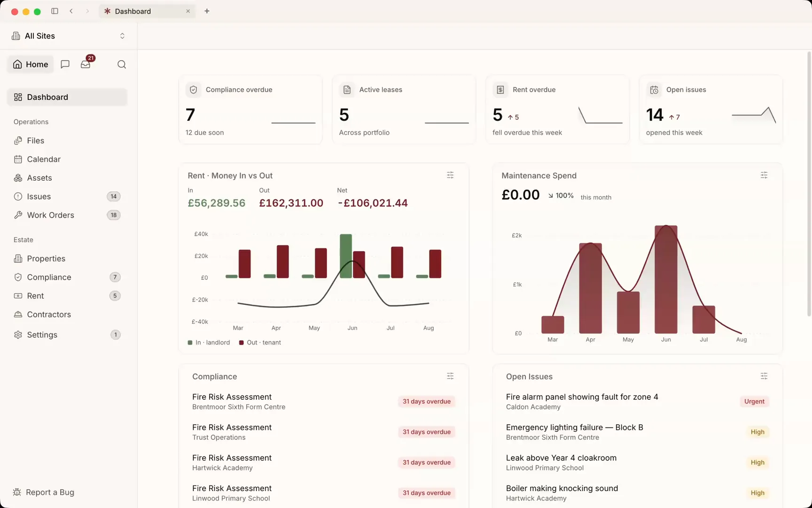Toggle the Out · tenant legend series
The width and height of the screenshot is (812, 508).
(x=260, y=342)
